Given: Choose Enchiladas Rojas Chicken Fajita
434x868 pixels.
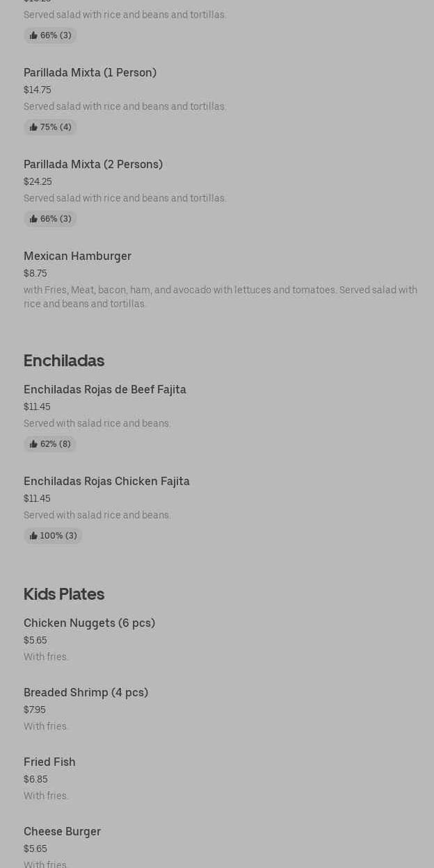Looking at the screenshot, I should coord(106,482).
